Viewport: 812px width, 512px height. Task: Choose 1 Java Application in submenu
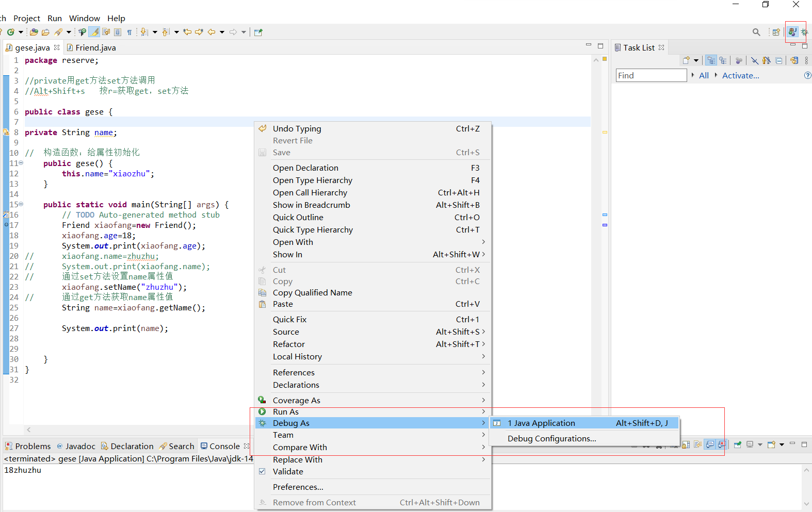click(583, 423)
